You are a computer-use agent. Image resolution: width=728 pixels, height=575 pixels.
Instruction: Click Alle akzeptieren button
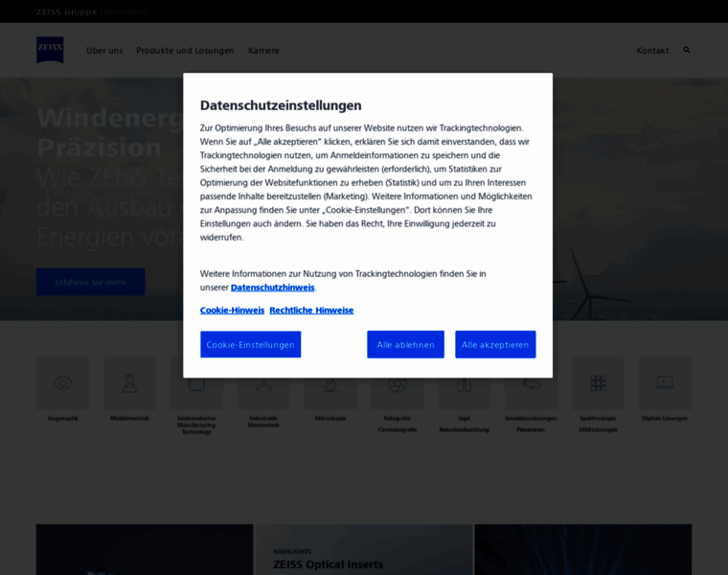coord(495,345)
